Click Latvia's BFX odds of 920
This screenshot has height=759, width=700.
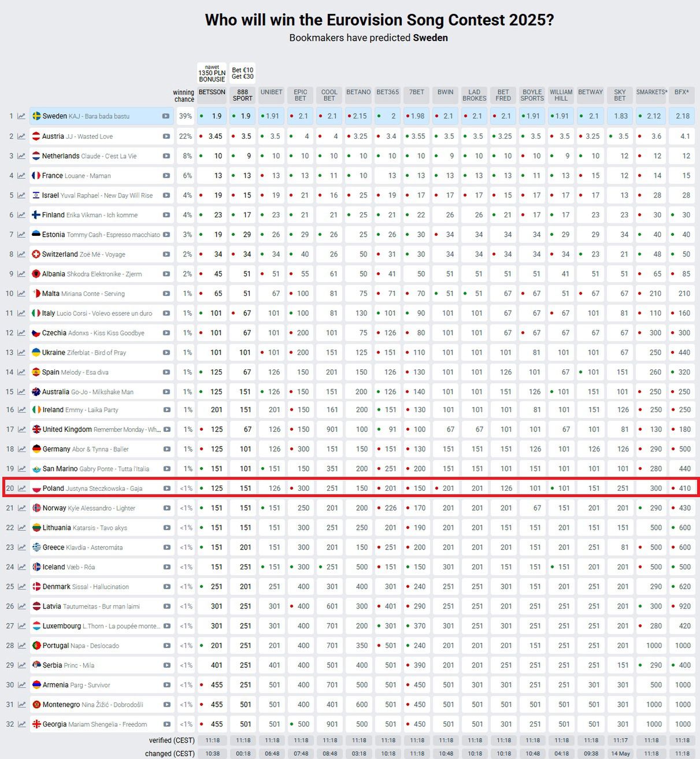pos(682,606)
